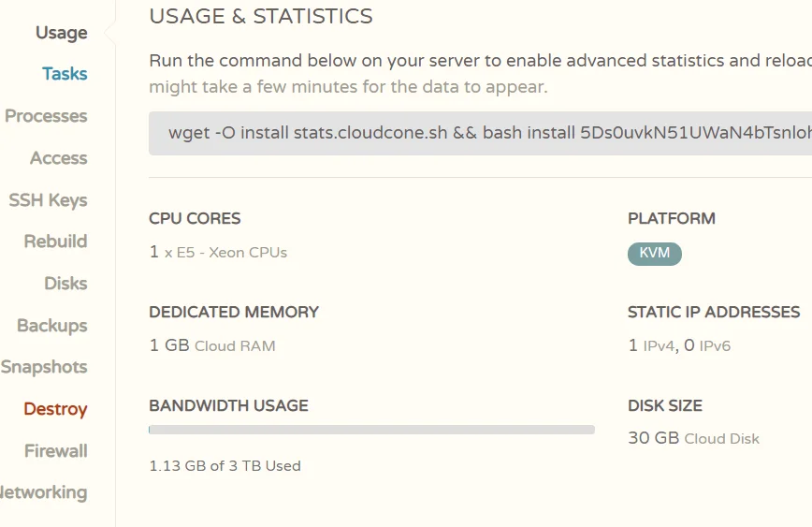The height and width of the screenshot is (527, 812).
Task: Go to the Networking sidebar item
Action: [44, 492]
